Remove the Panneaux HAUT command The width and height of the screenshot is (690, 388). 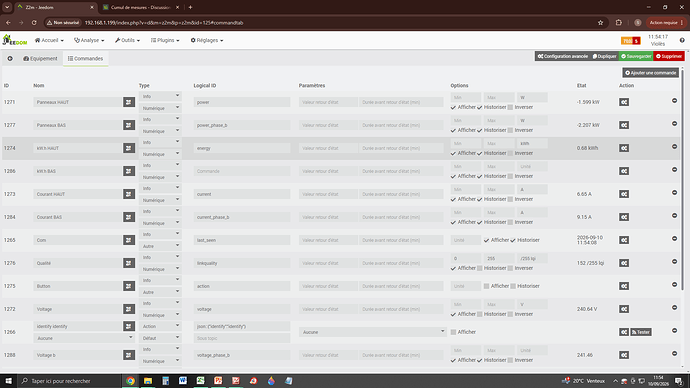point(674,101)
